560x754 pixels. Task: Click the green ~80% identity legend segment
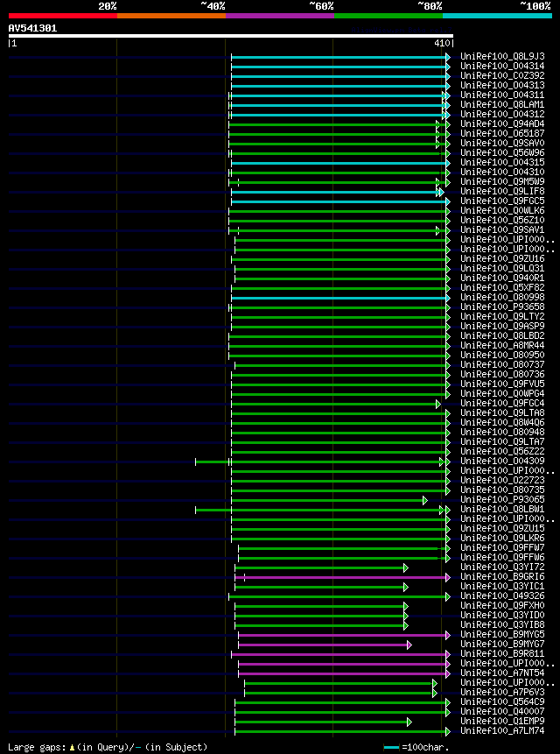pyautogui.click(x=388, y=16)
